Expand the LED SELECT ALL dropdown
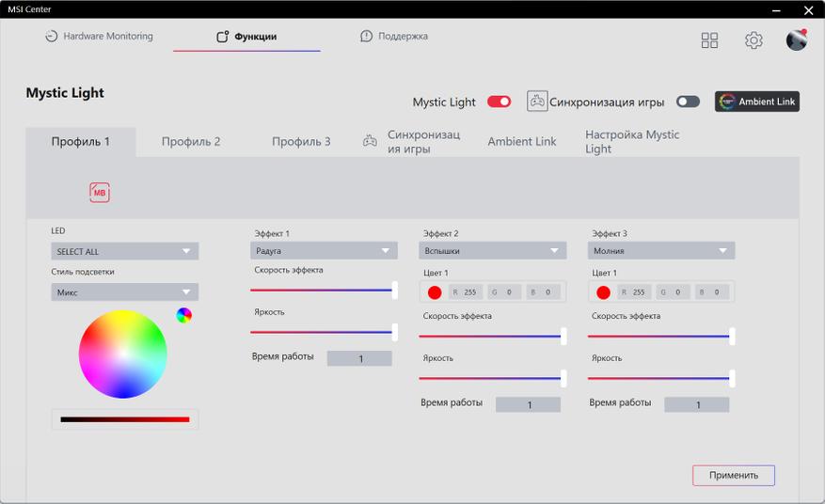The height and width of the screenshot is (504, 825). click(x=124, y=251)
